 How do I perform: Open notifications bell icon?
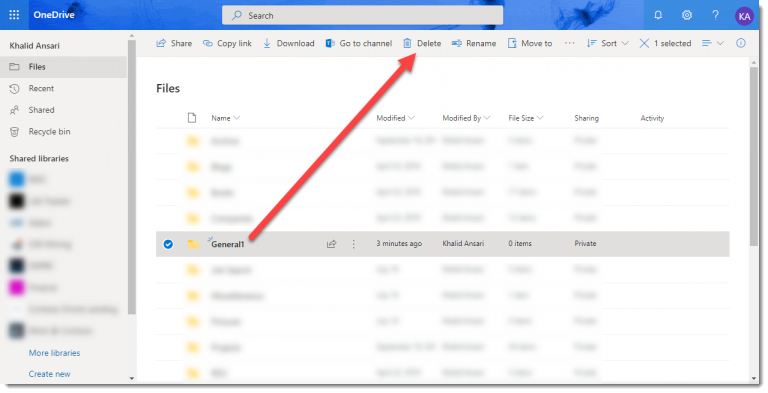click(x=658, y=15)
